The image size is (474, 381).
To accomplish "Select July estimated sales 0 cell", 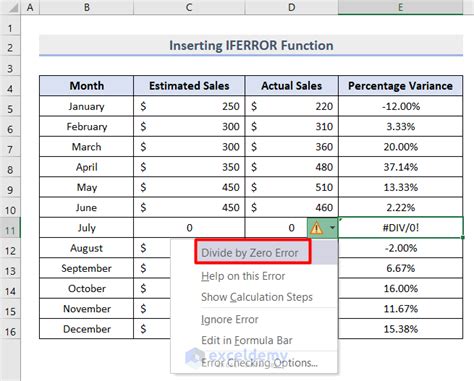I will click(189, 228).
